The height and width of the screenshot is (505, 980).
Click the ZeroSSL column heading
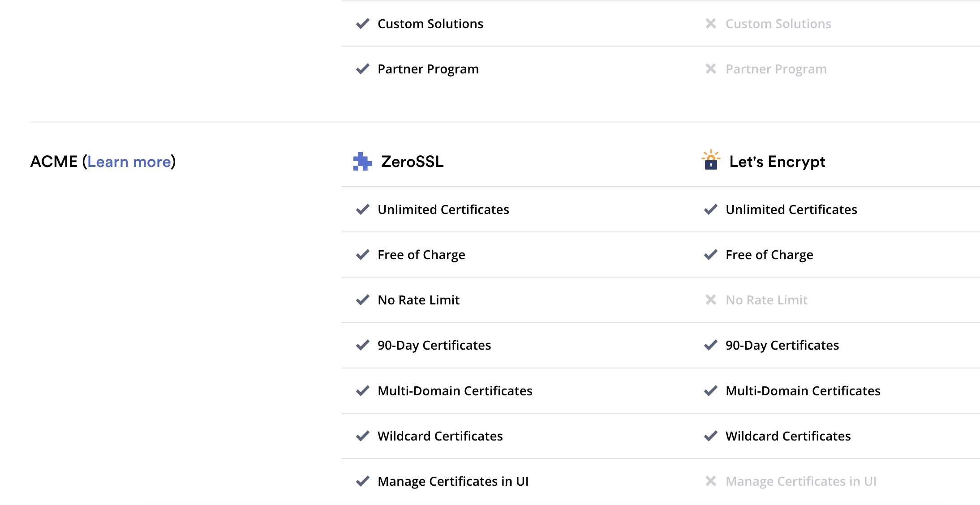tap(412, 162)
